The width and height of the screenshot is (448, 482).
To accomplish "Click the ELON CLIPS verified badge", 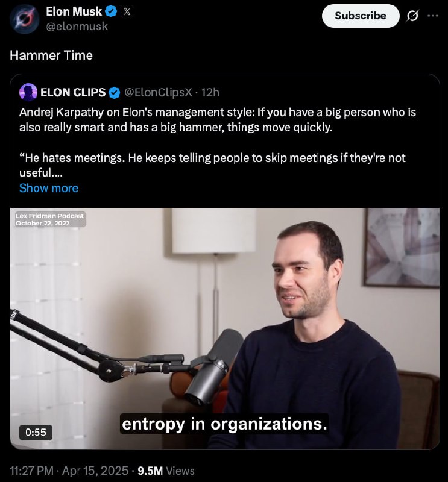I will click(x=115, y=93).
